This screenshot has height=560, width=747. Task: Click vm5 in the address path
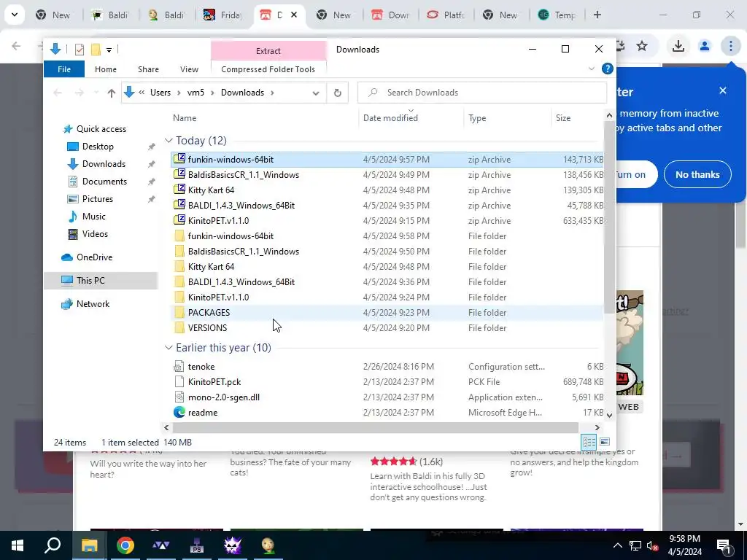pos(196,93)
